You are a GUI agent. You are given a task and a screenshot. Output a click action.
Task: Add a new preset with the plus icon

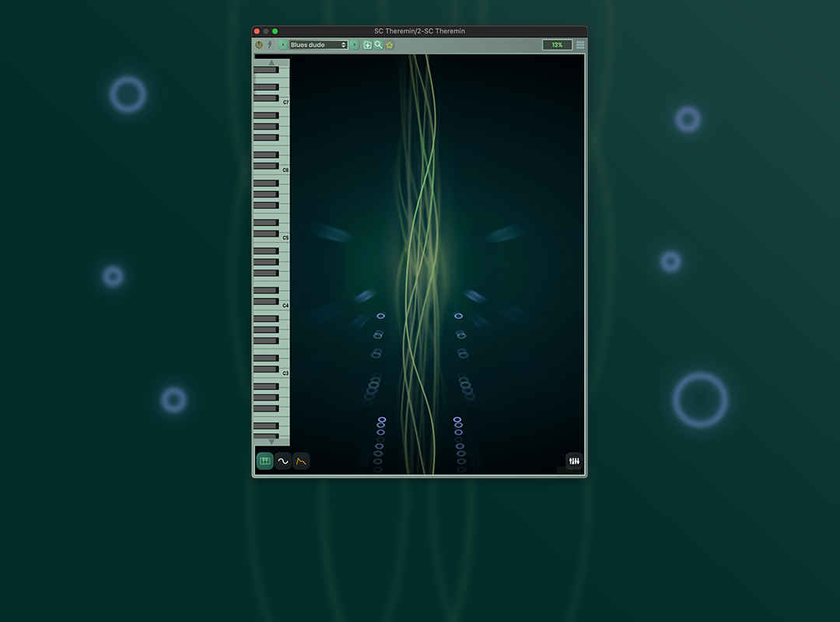click(x=366, y=45)
